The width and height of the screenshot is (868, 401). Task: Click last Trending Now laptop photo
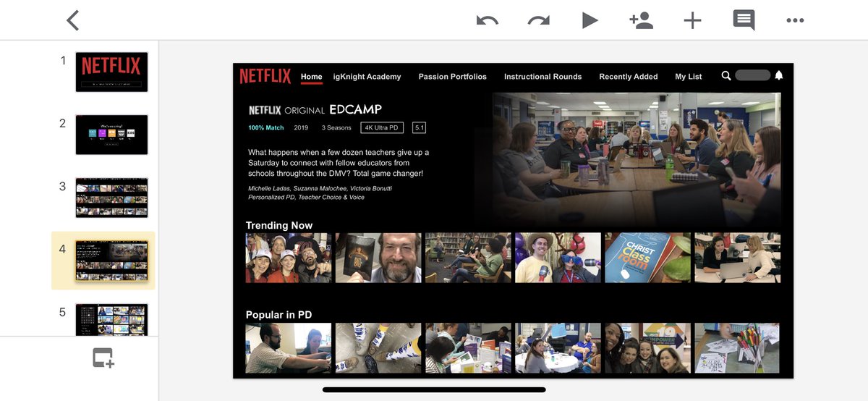coord(737,258)
